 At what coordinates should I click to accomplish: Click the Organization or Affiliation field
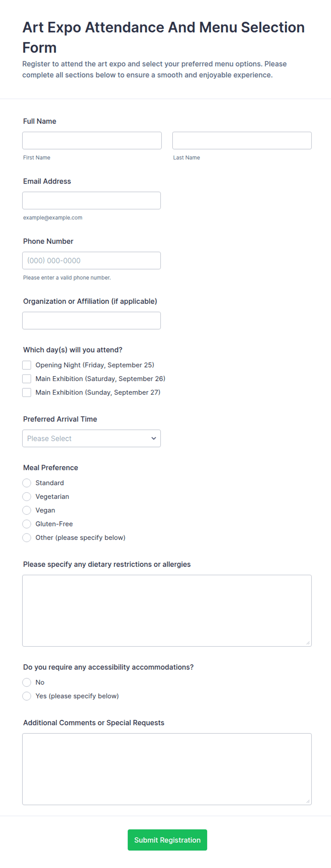tap(91, 321)
